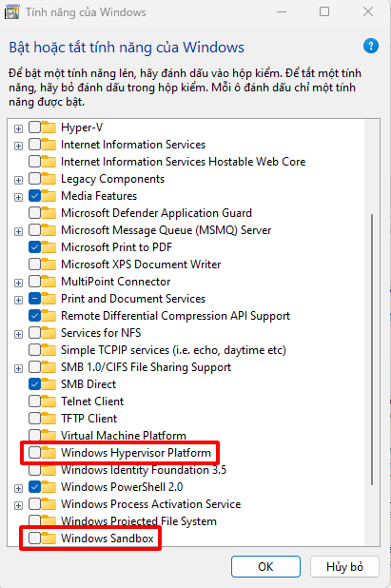
Task: Click the Windows Sandbox folder icon
Action: [49, 539]
